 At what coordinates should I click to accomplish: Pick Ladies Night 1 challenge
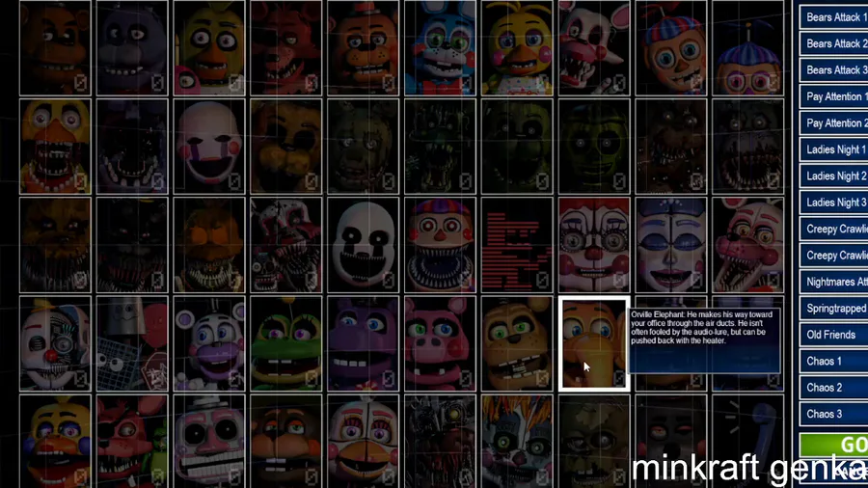pos(833,149)
